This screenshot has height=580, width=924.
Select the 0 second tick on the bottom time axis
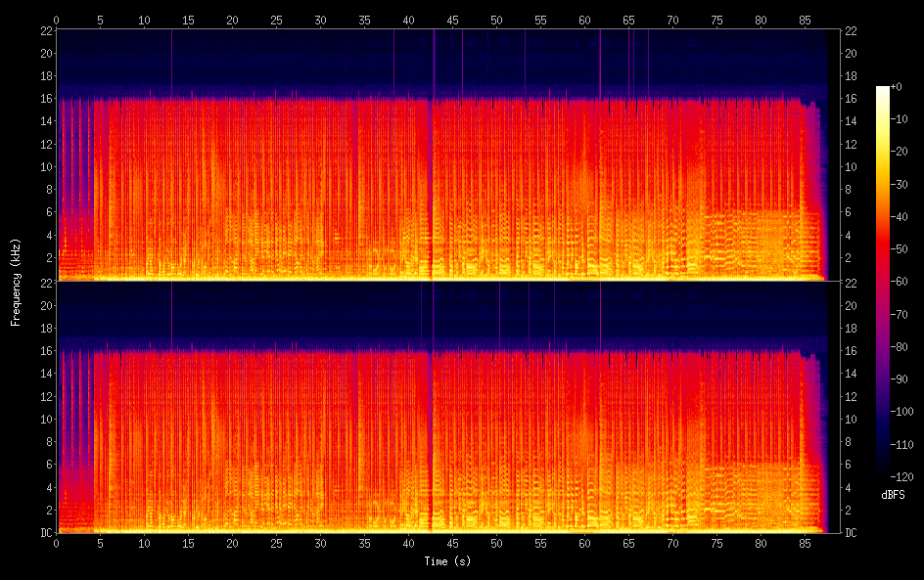(x=57, y=544)
